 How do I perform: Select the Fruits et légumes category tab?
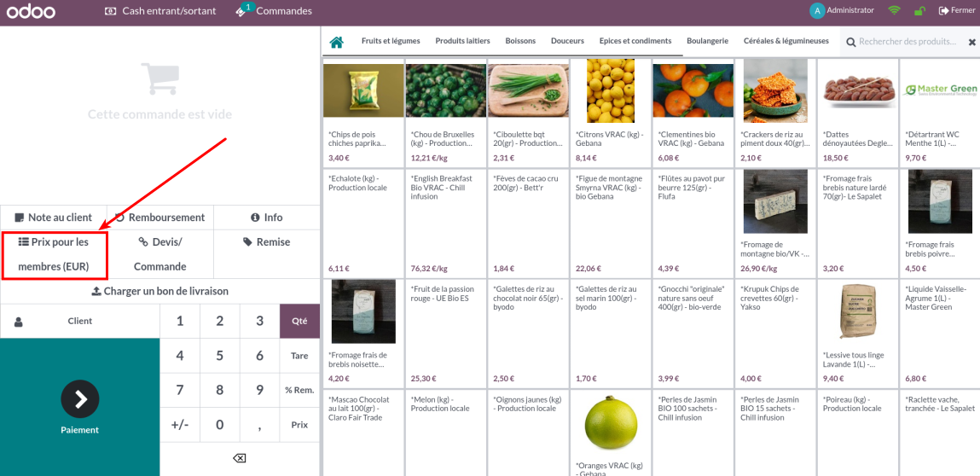pos(391,41)
